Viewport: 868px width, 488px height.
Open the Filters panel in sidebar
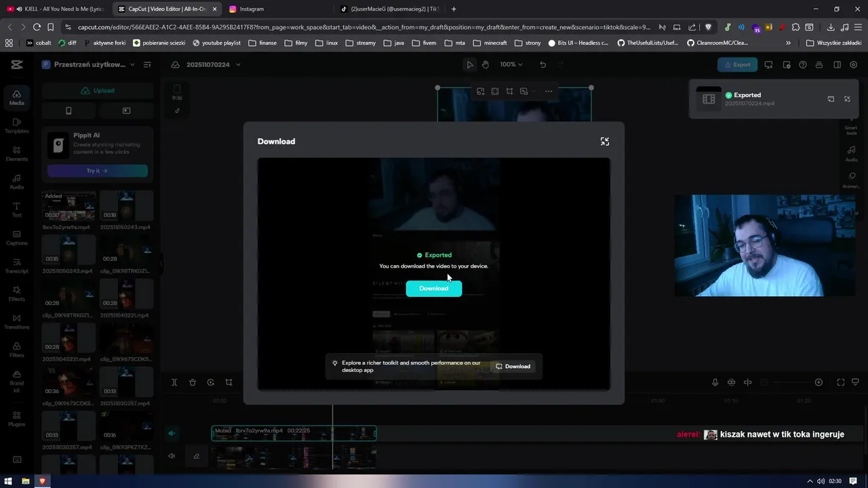click(x=17, y=350)
